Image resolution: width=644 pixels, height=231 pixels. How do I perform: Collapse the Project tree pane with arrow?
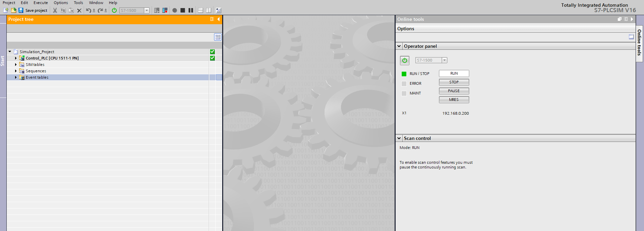[x=218, y=20]
